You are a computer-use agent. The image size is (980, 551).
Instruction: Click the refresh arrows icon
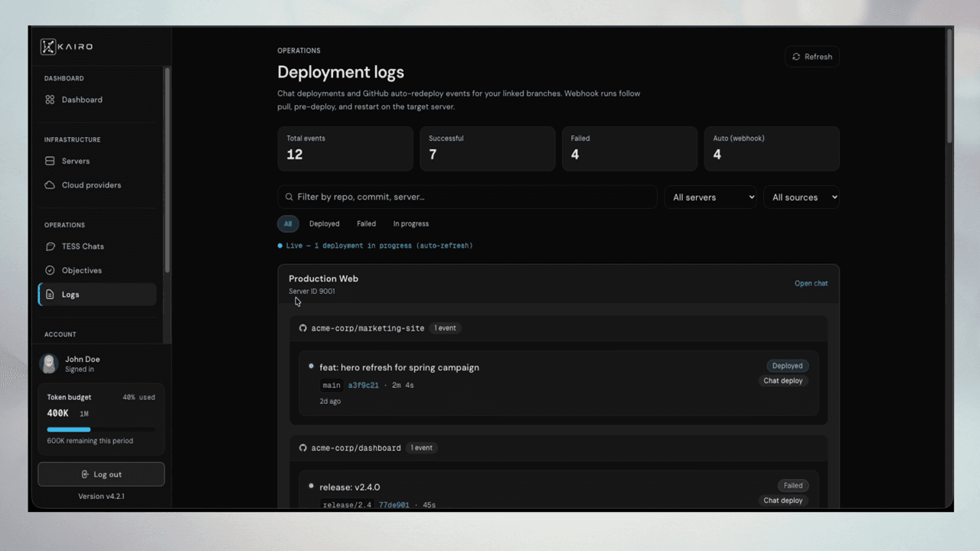coord(796,57)
